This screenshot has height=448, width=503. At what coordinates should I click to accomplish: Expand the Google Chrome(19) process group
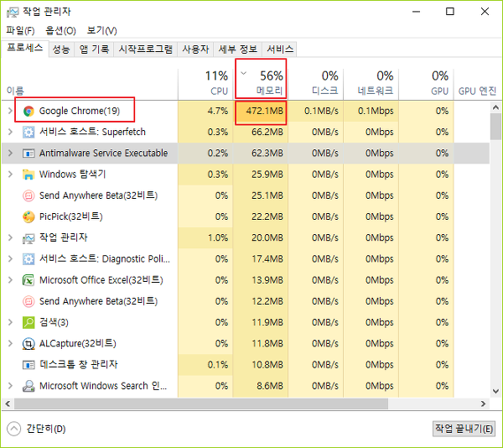point(10,111)
